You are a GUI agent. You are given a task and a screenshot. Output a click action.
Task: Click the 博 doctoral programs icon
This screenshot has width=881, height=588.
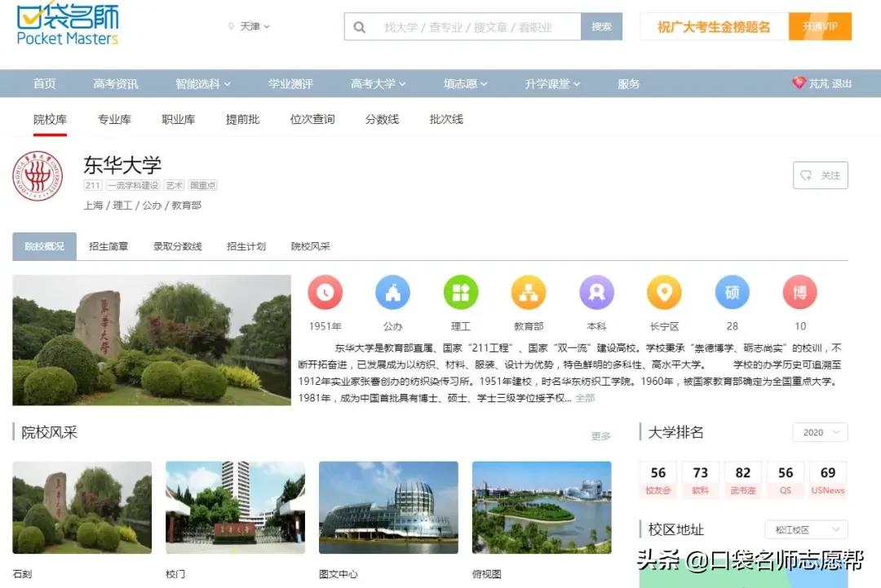[x=799, y=294]
